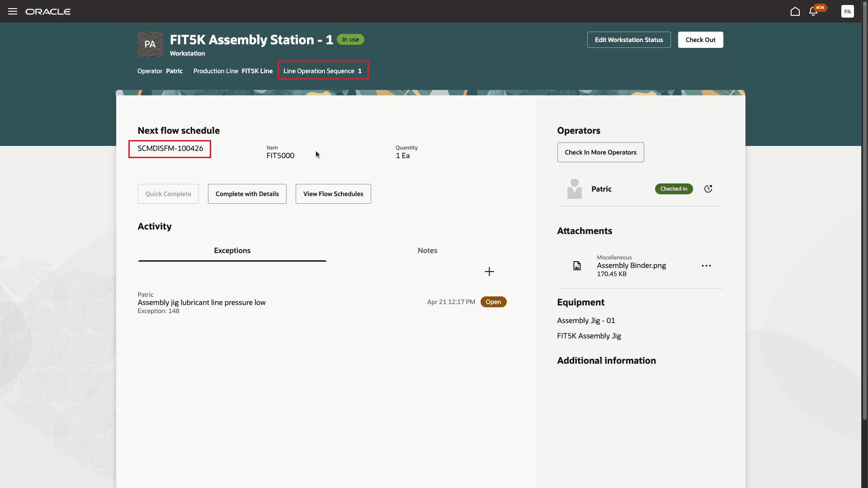The image size is (868, 488).
Task: Click Complete with Details button
Action: (247, 194)
